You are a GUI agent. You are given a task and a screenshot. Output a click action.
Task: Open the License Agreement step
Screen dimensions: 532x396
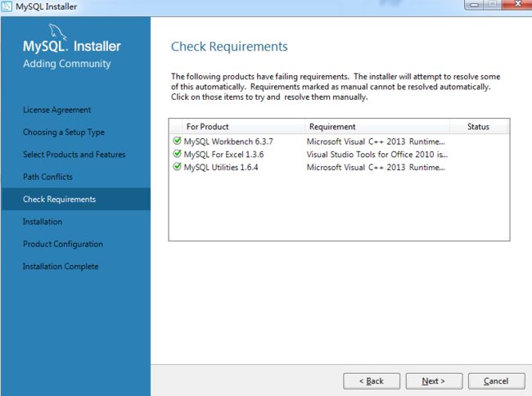pos(57,110)
